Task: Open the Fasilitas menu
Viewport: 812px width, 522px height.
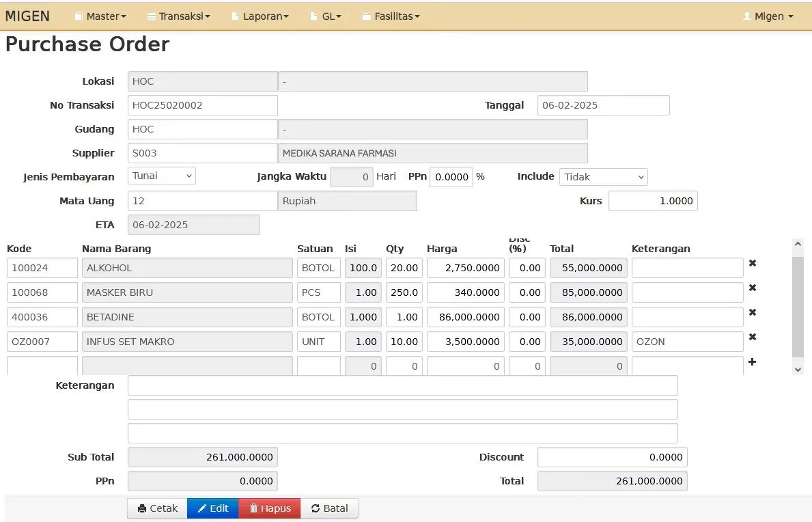Action: (391, 16)
